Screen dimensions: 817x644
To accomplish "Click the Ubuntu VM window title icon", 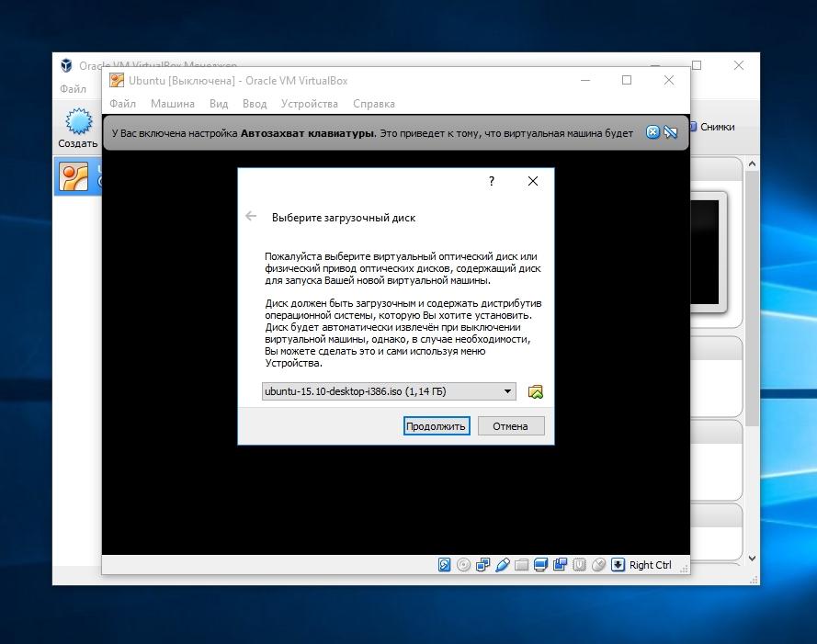I will 117,80.
